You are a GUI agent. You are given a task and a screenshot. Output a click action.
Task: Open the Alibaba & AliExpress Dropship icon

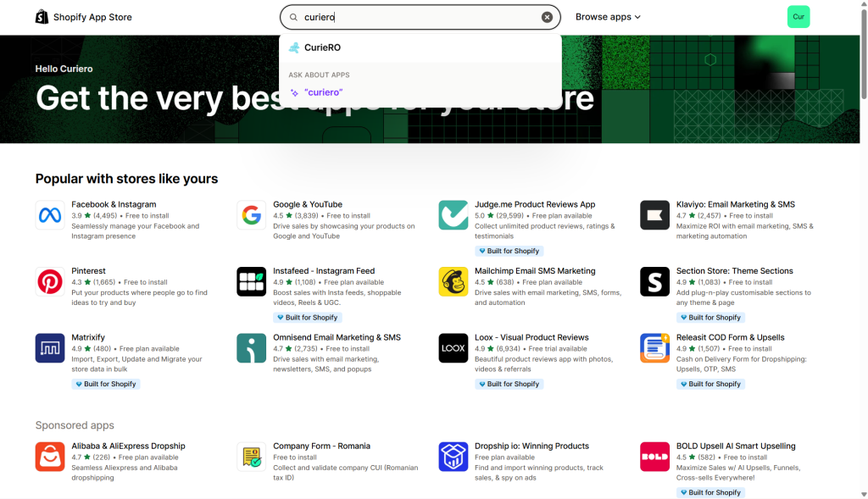[50, 457]
